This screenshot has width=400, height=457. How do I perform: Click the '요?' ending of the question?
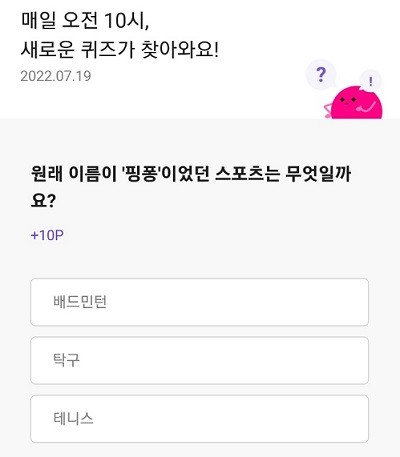[x=43, y=201]
